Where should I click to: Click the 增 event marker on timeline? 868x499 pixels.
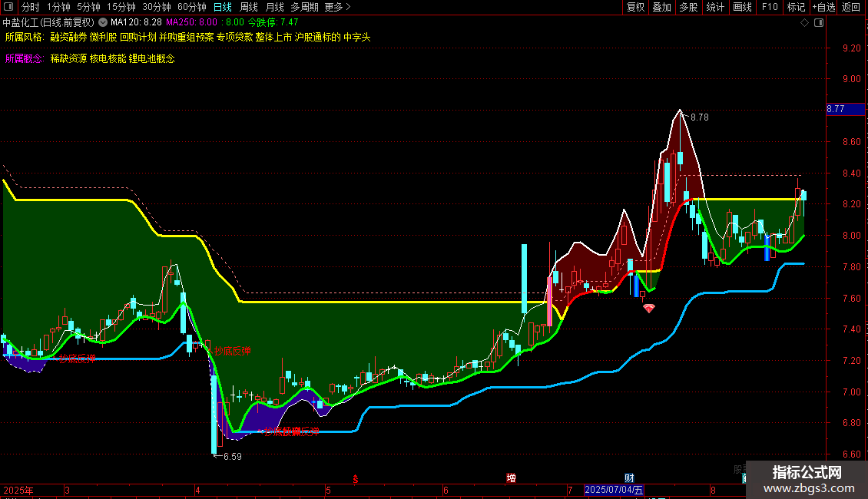(511, 478)
